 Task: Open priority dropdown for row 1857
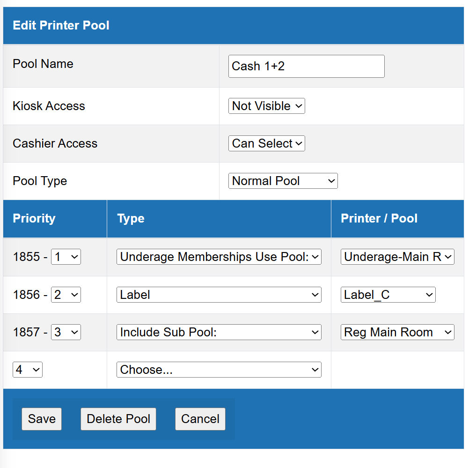pyautogui.click(x=66, y=332)
